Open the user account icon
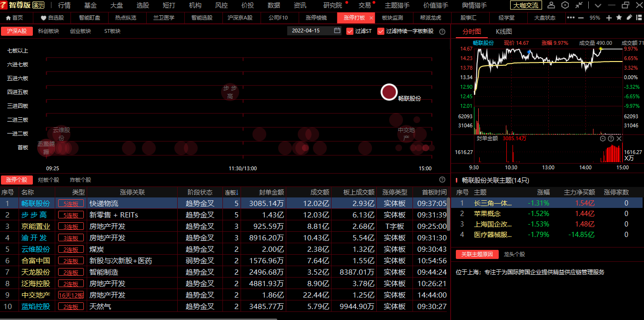Screen dimensions: 644x320 (x=551, y=5)
